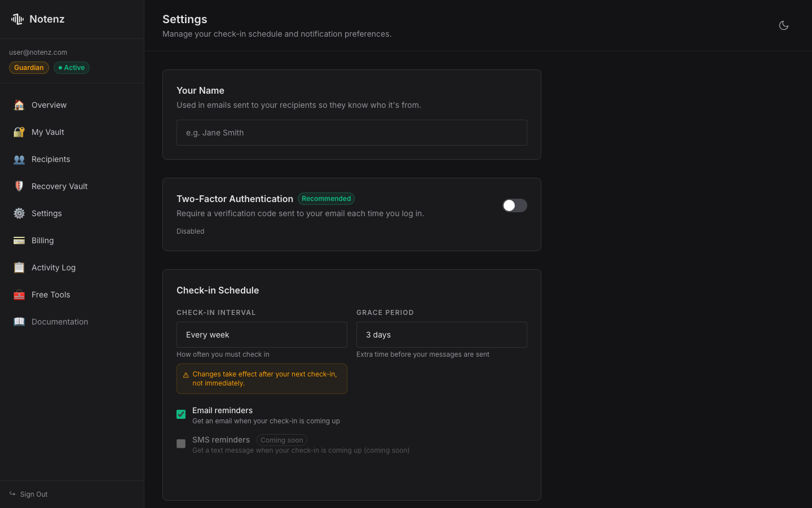Check the SMS reminders checkbox

[x=181, y=444]
